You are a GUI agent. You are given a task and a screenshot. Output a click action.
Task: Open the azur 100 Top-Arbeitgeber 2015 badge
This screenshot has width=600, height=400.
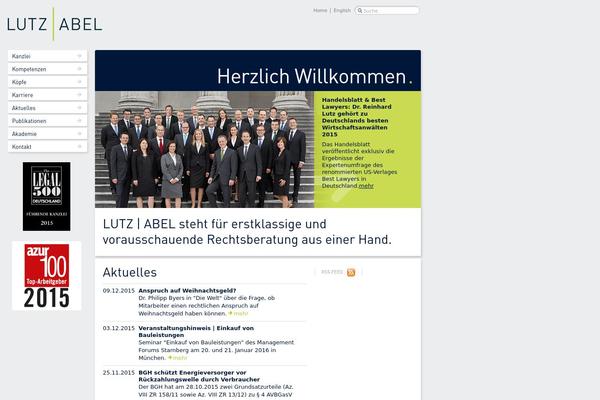point(47,276)
